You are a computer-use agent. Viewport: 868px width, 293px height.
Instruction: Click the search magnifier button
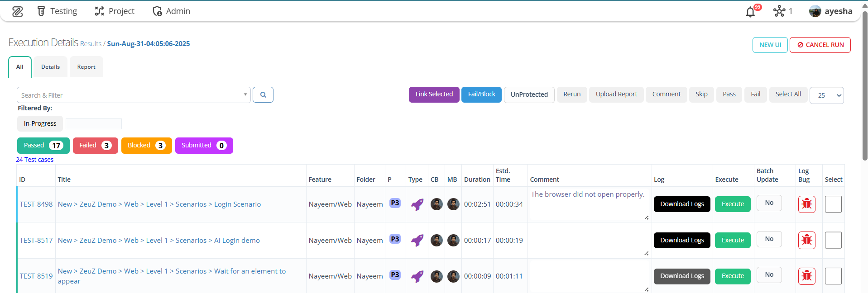tap(263, 95)
